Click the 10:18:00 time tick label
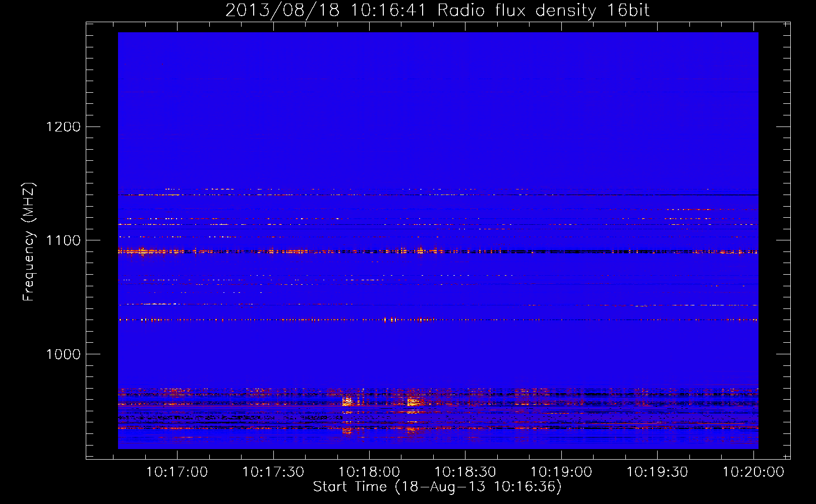 pyautogui.click(x=369, y=472)
